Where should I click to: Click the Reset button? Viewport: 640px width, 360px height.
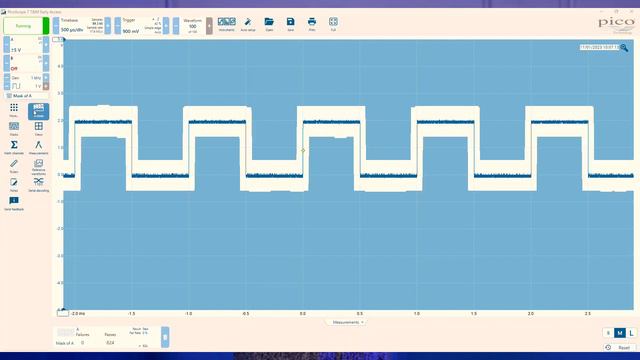[x=620, y=347]
